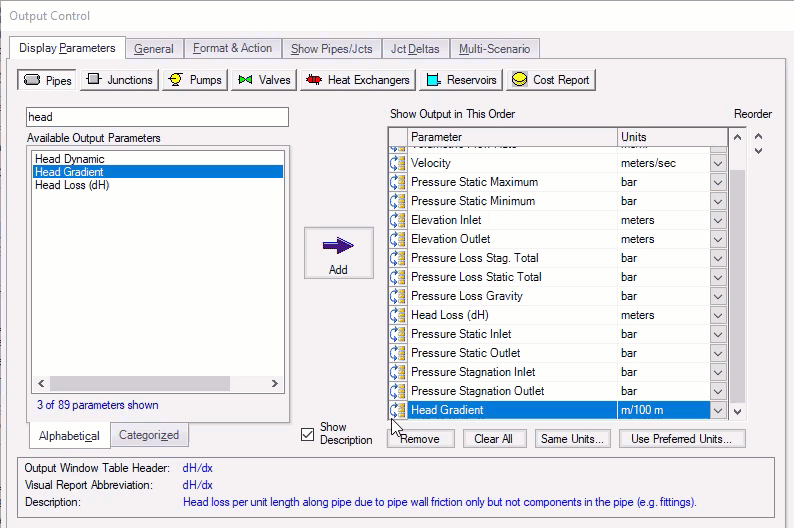Viewport: 794px width, 528px height.
Task: Click the horizontal scrollbar in available parameters list
Action: [140, 384]
